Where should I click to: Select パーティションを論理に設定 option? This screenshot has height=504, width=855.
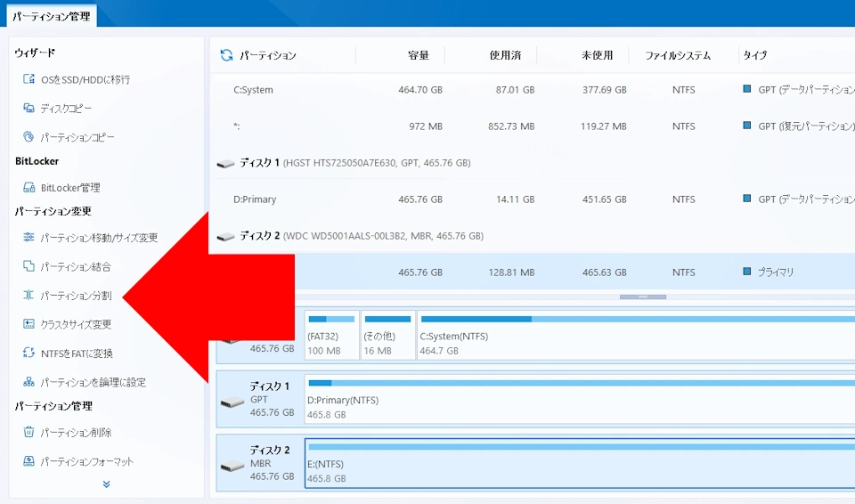coord(94,382)
